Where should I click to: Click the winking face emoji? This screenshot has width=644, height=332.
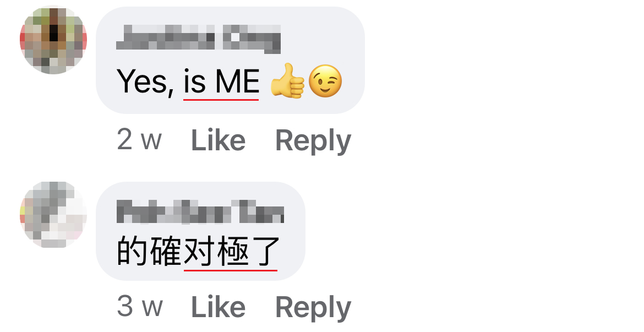(325, 81)
